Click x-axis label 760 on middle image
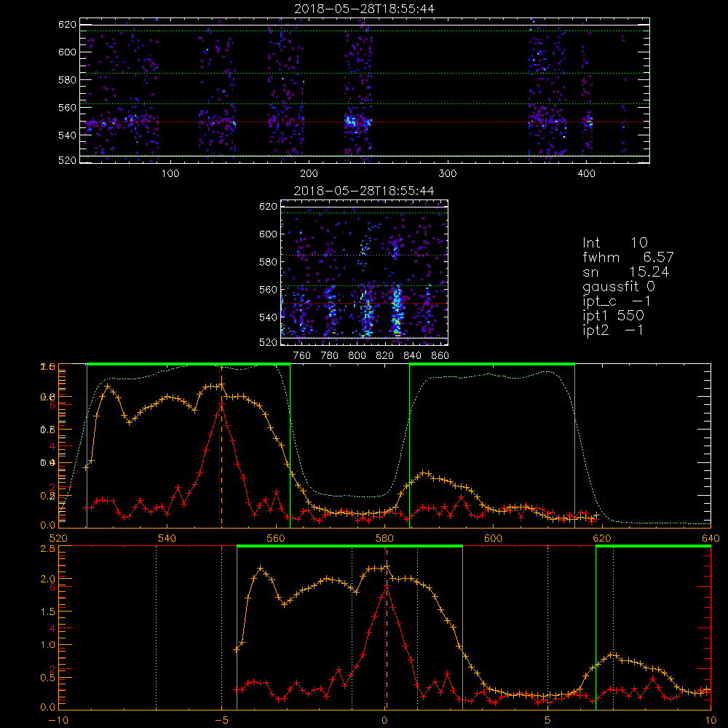 point(302,356)
